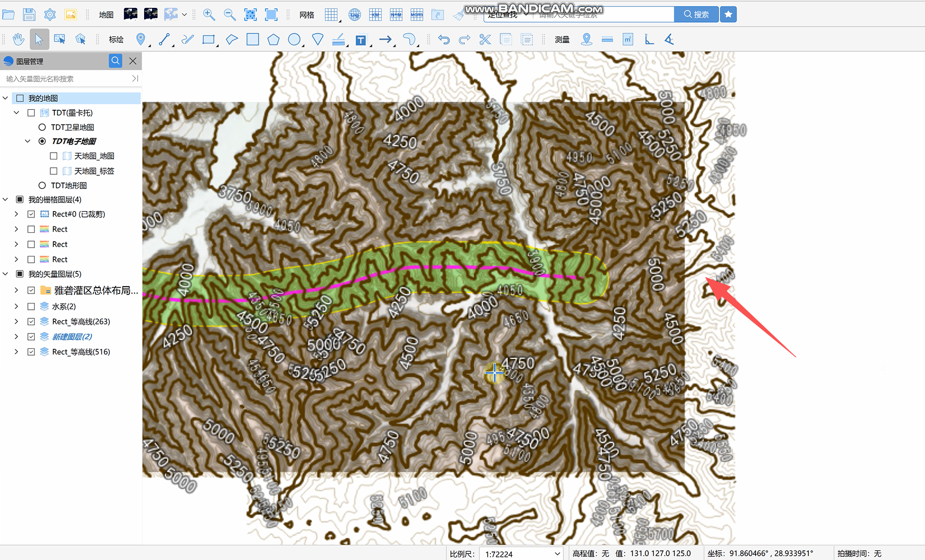
Task: Select the arrow pointer tool
Action: point(39,39)
